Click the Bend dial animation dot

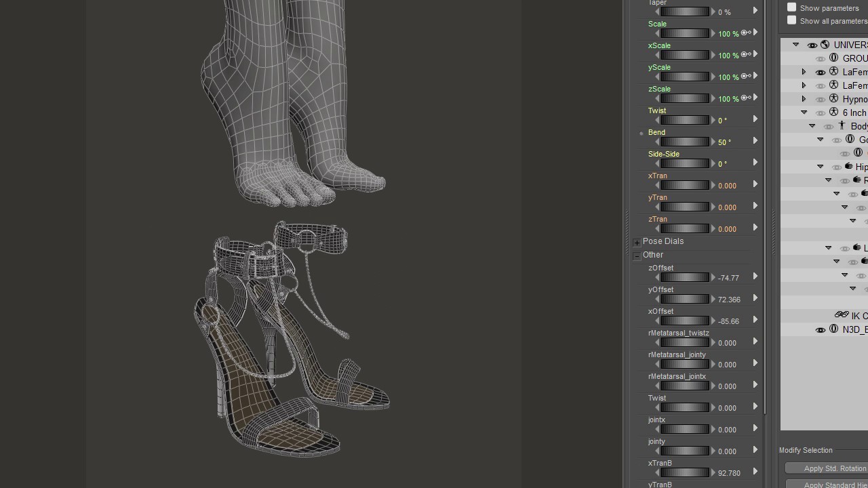(642, 134)
